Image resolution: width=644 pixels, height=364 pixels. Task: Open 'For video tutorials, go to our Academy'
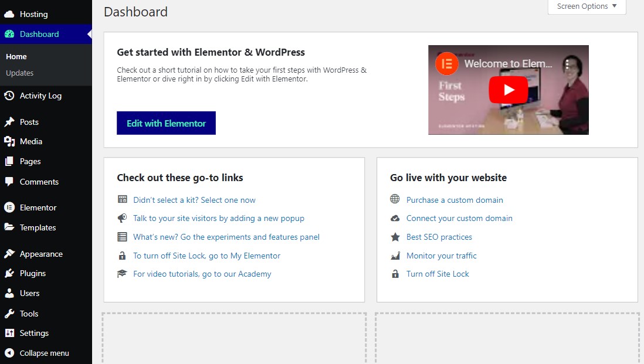click(x=202, y=274)
